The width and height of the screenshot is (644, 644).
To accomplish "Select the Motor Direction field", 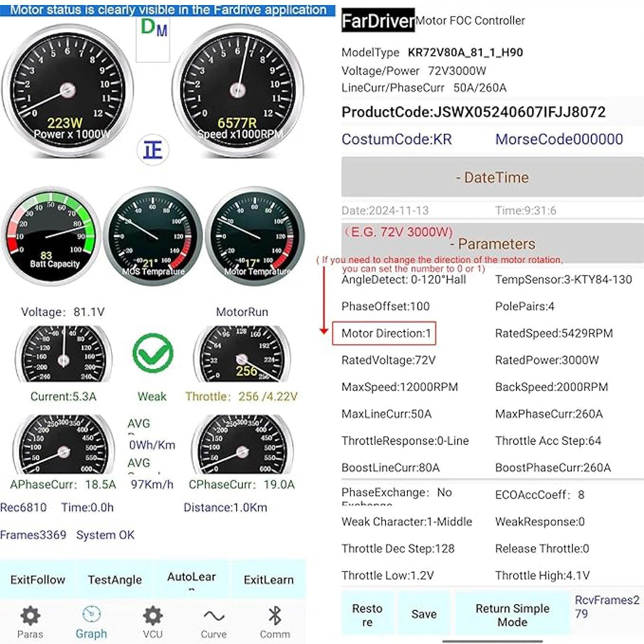I will pyautogui.click(x=384, y=333).
